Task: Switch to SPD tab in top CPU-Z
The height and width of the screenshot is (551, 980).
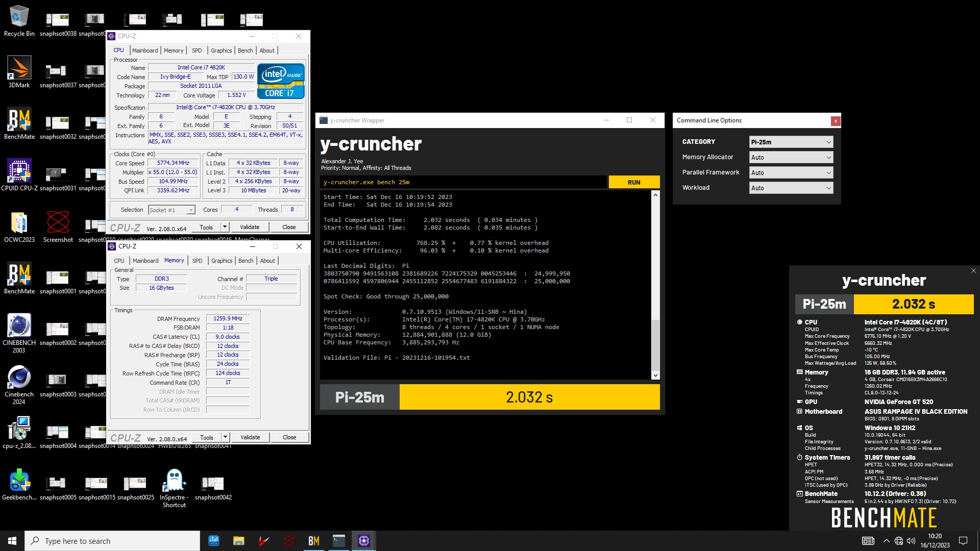Action: [x=197, y=51]
